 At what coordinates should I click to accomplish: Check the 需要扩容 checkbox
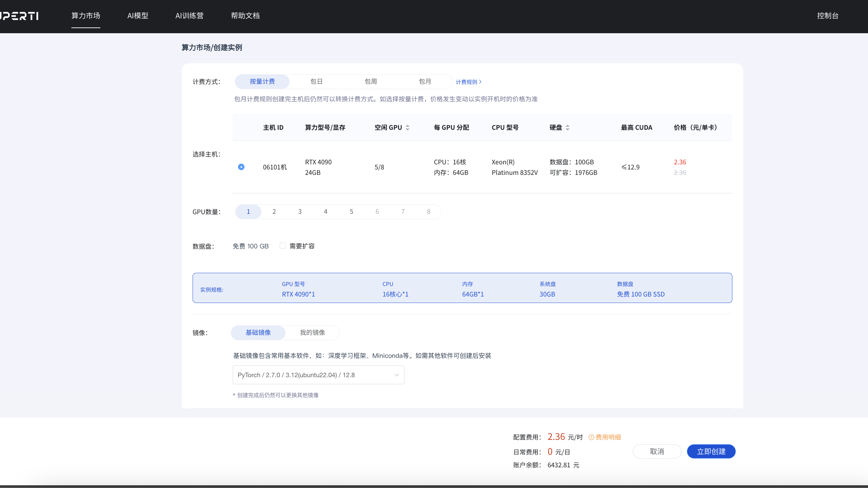pos(283,246)
